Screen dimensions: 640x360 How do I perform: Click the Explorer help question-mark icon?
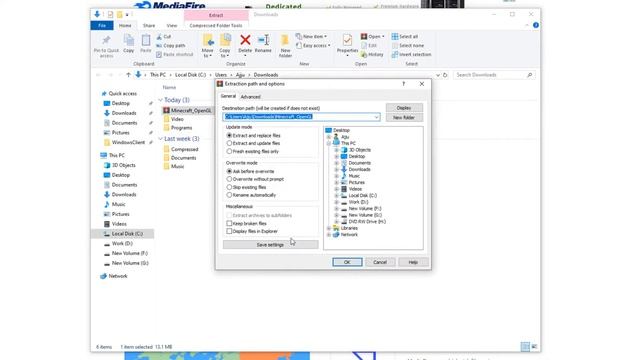(x=536, y=25)
